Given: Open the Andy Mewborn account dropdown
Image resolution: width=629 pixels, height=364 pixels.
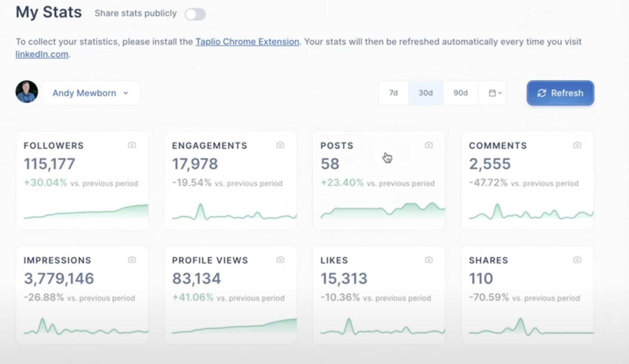Looking at the screenshot, I should pos(91,93).
